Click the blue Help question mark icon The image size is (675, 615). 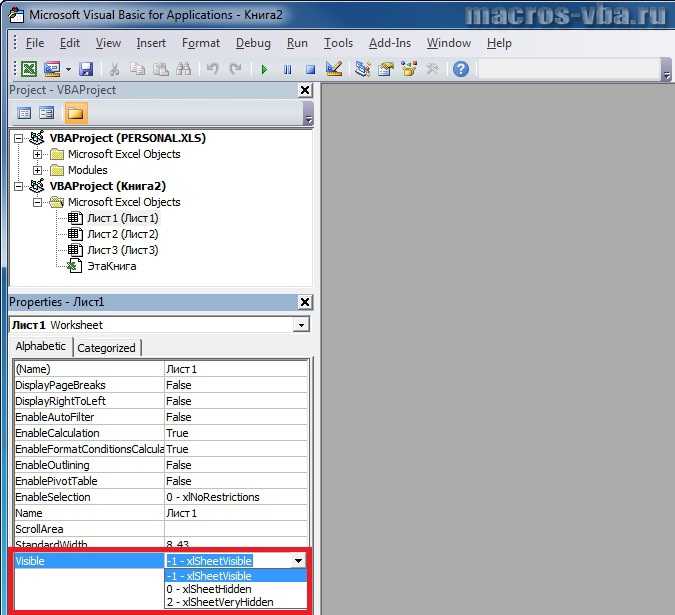point(461,69)
